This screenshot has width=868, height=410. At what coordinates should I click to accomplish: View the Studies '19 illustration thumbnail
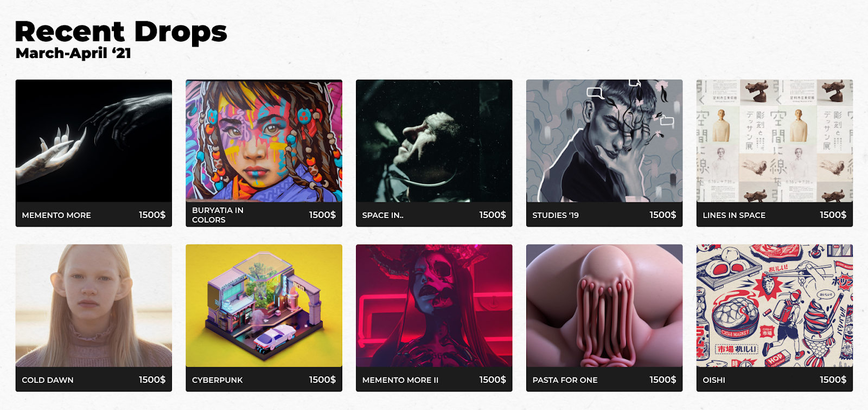(604, 141)
